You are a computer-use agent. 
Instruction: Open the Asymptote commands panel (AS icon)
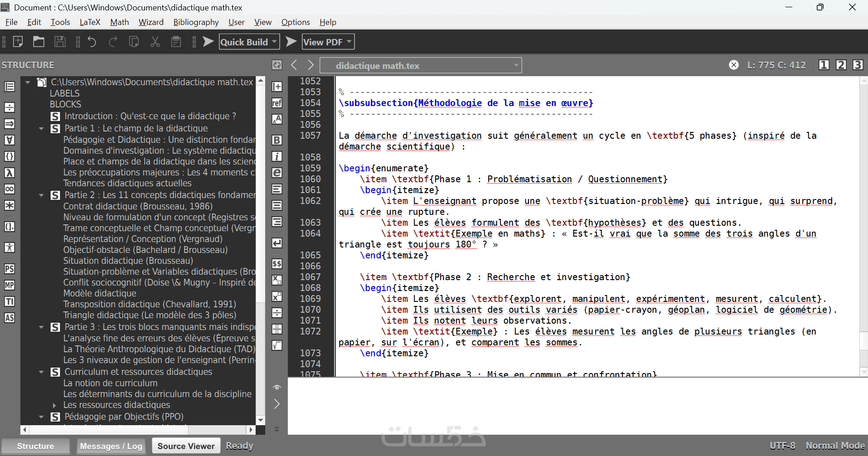(x=10, y=318)
